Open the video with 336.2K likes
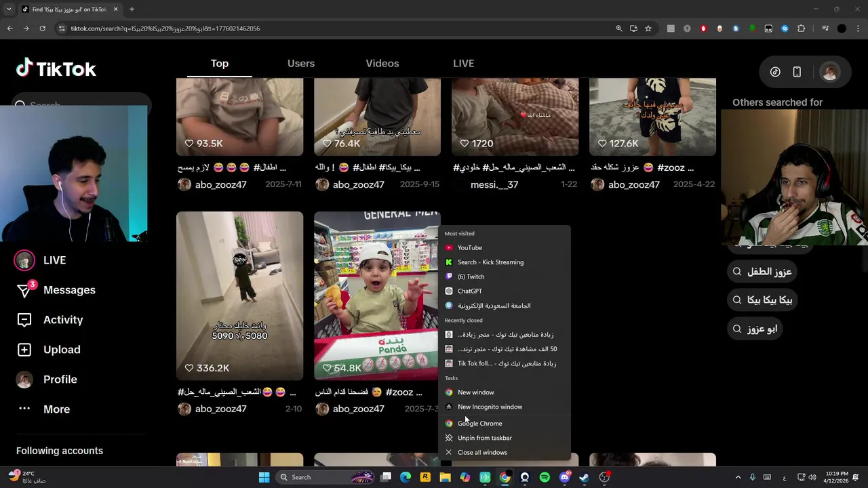The image size is (868, 488). [x=240, y=296]
